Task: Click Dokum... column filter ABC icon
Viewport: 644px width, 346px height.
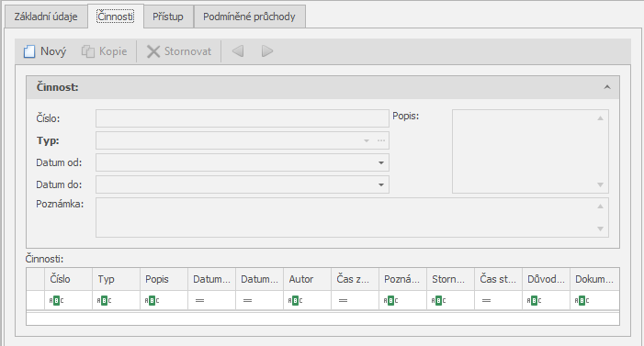Action: pyautogui.click(x=582, y=300)
